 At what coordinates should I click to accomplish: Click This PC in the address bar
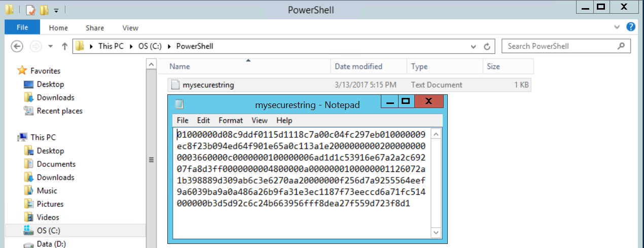click(x=111, y=46)
